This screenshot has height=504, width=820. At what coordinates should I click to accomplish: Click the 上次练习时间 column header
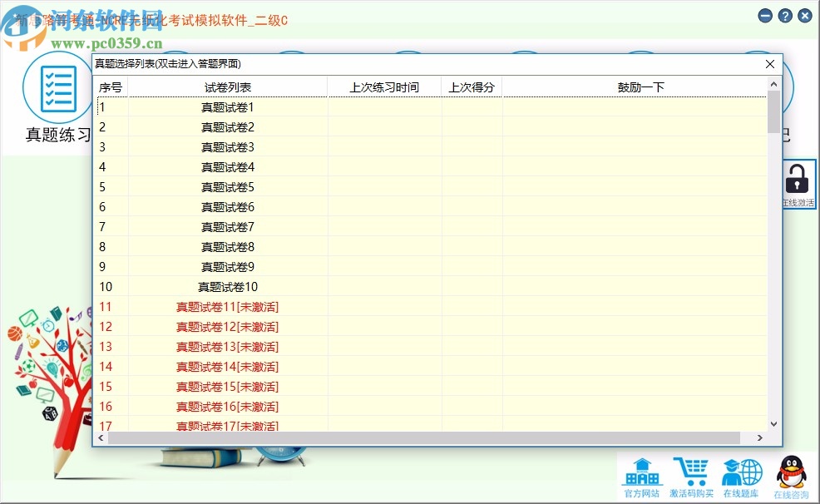pos(384,87)
